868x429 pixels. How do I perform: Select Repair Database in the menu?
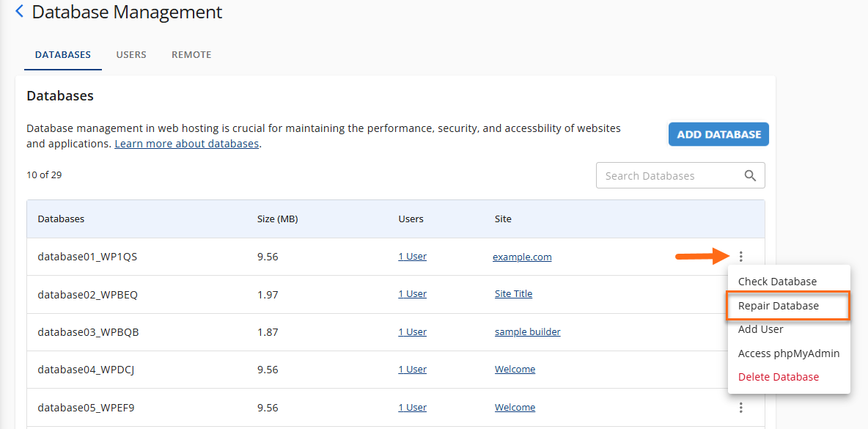point(779,306)
